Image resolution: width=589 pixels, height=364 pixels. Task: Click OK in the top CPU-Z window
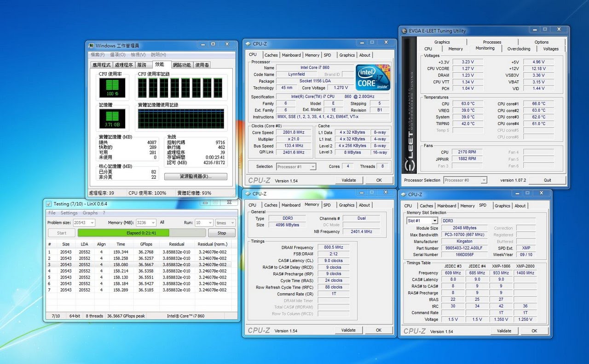pyautogui.click(x=379, y=180)
